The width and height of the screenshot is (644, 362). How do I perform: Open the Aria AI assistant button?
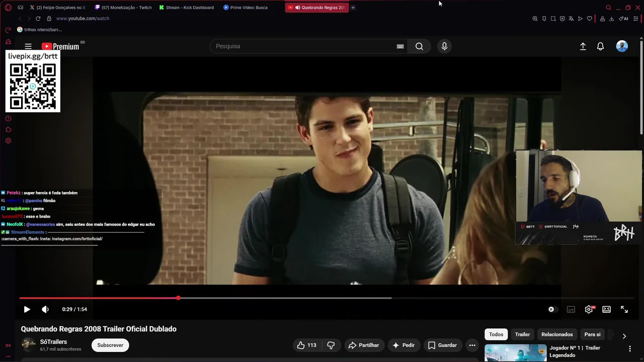(623, 19)
